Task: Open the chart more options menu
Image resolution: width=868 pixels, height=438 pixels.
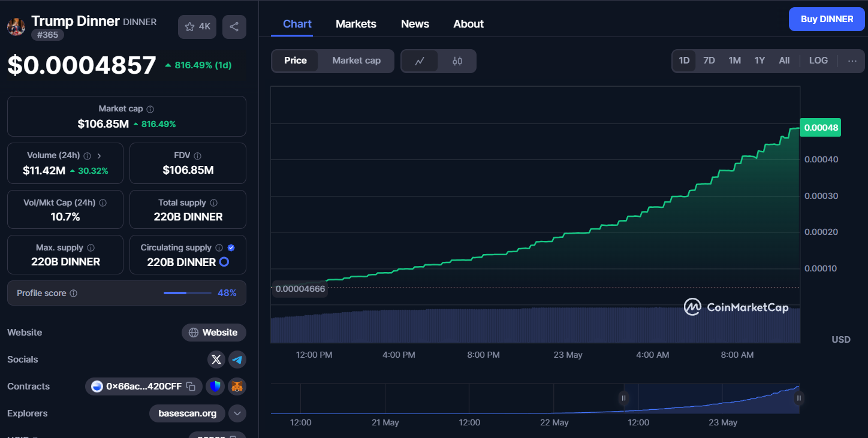Action: tap(852, 61)
